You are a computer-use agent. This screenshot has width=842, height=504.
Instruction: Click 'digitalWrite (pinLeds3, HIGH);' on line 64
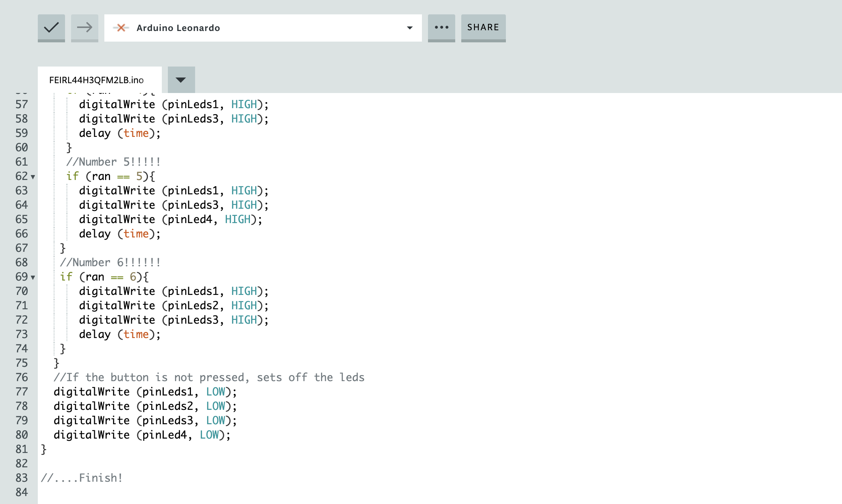[174, 205]
